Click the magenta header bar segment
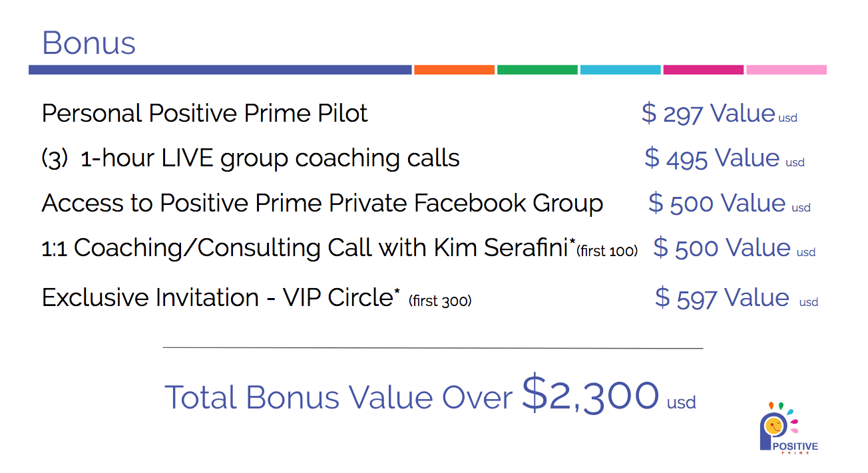This screenshot has width=868, height=473. (x=704, y=70)
